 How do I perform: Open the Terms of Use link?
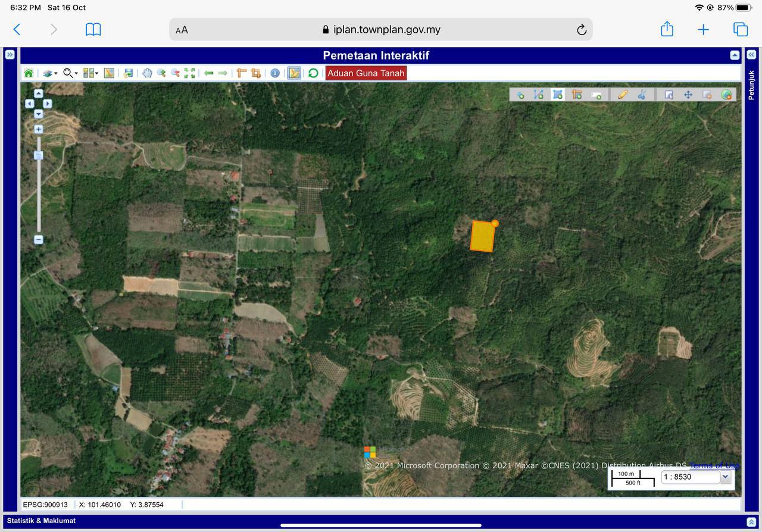[714, 465]
